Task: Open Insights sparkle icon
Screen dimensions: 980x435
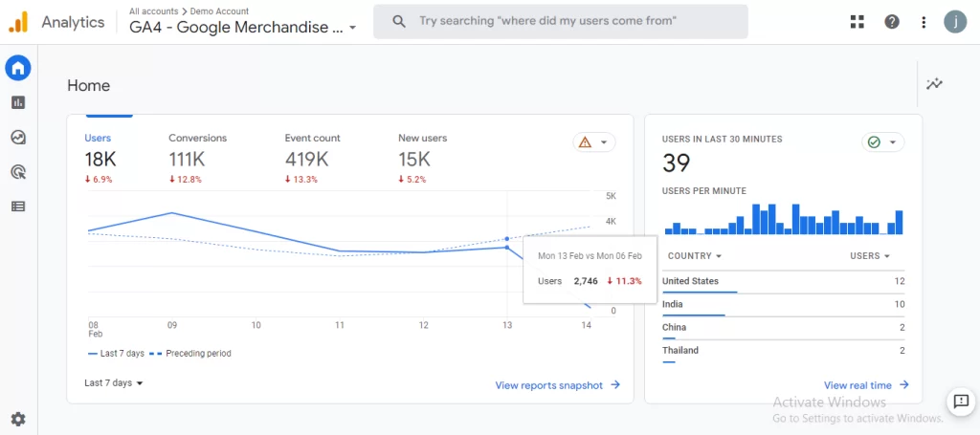Action: click(x=934, y=83)
